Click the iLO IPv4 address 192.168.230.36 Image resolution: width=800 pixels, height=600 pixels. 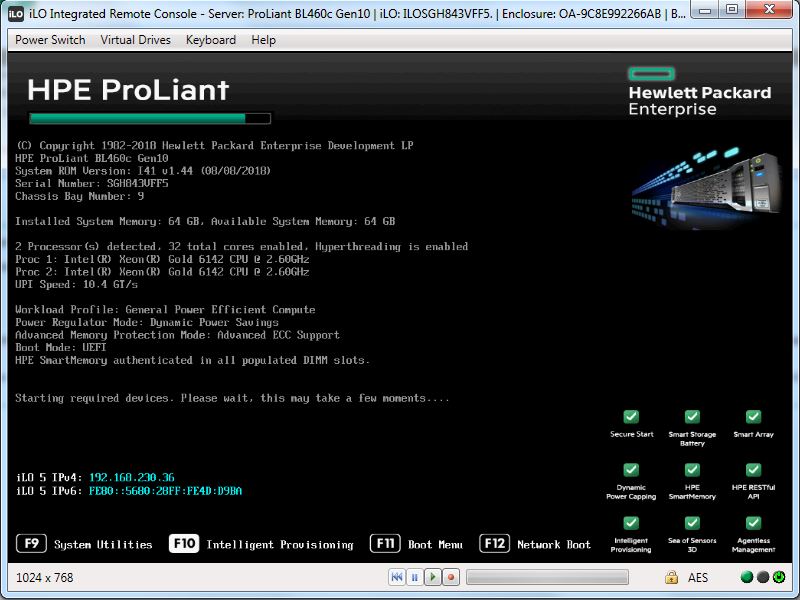132,478
